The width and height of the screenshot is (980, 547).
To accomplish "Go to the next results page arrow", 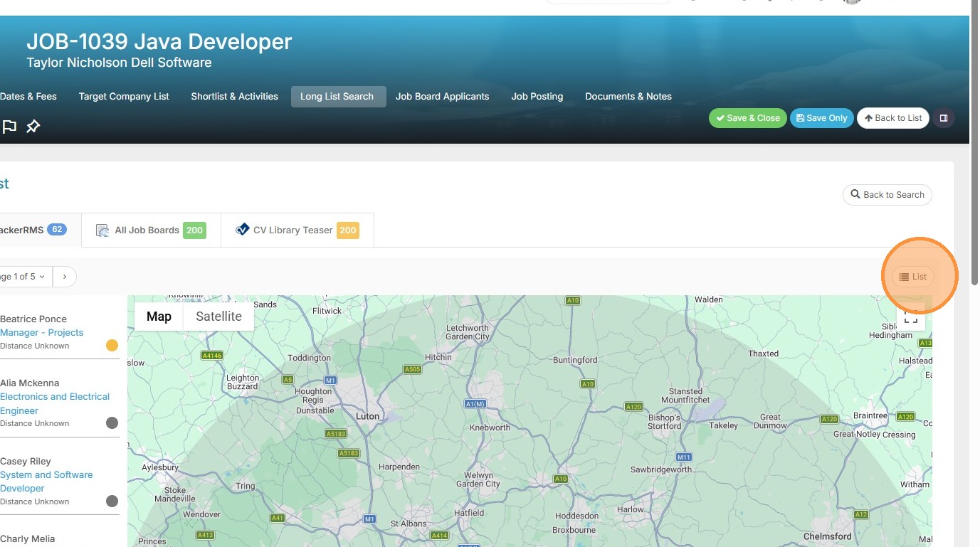I will (65, 277).
